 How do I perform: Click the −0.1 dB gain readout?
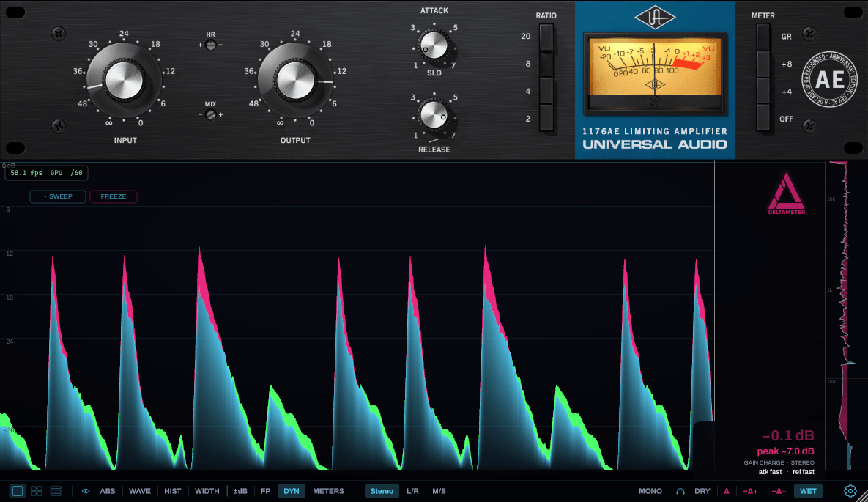coord(787,435)
